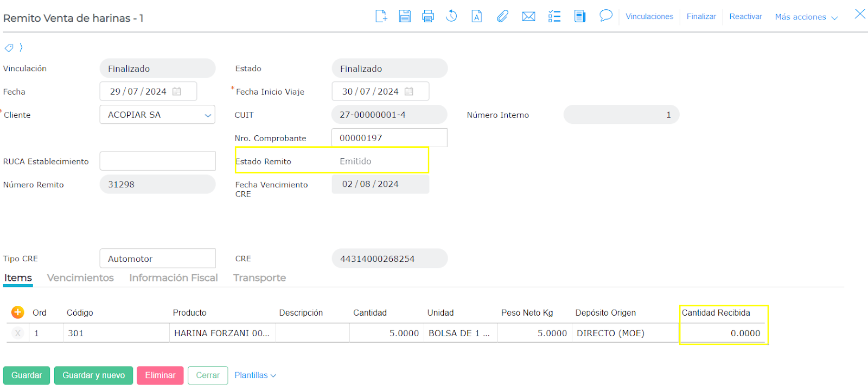Click the save diskette icon
This screenshot has height=390, width=868.
405,16
